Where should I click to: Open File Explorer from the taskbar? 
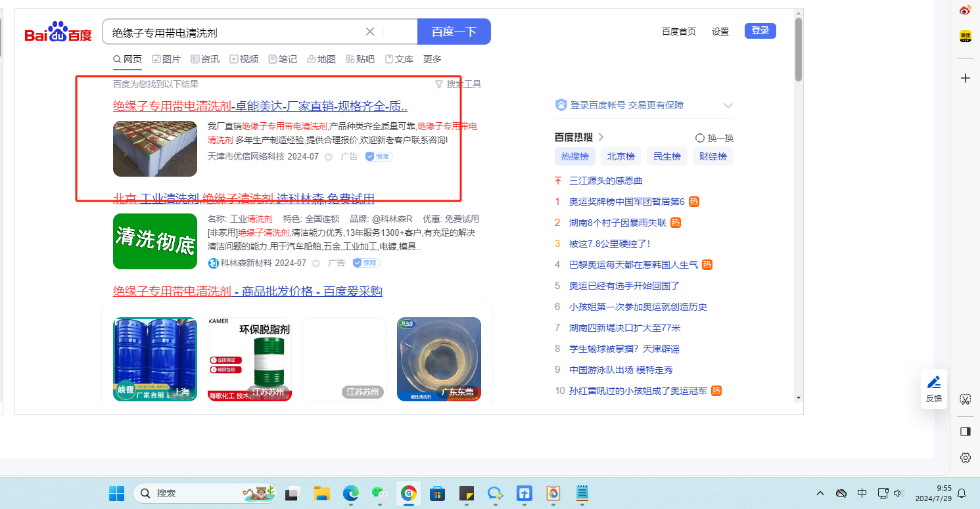(x=321, y=493)
